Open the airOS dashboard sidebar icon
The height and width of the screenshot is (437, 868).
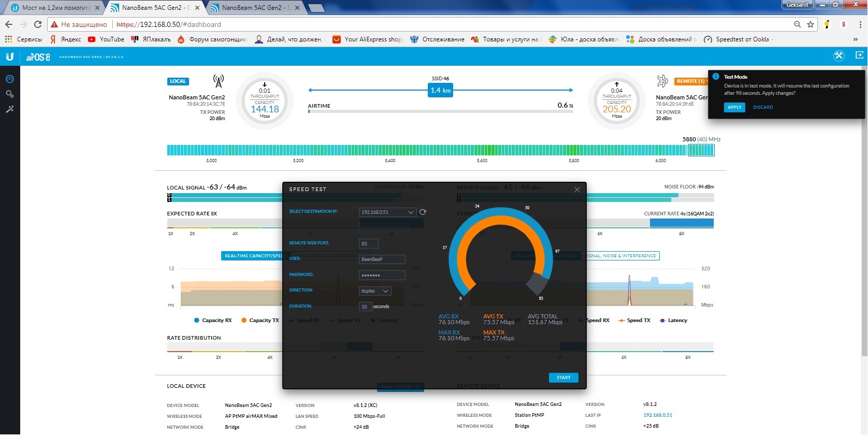pyautogui.click(x=9, y=79)
